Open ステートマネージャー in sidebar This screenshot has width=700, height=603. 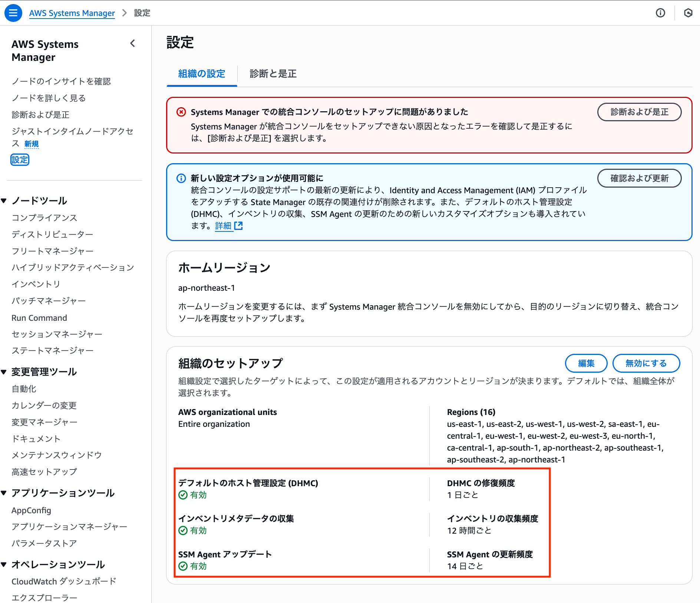(52, 350)
